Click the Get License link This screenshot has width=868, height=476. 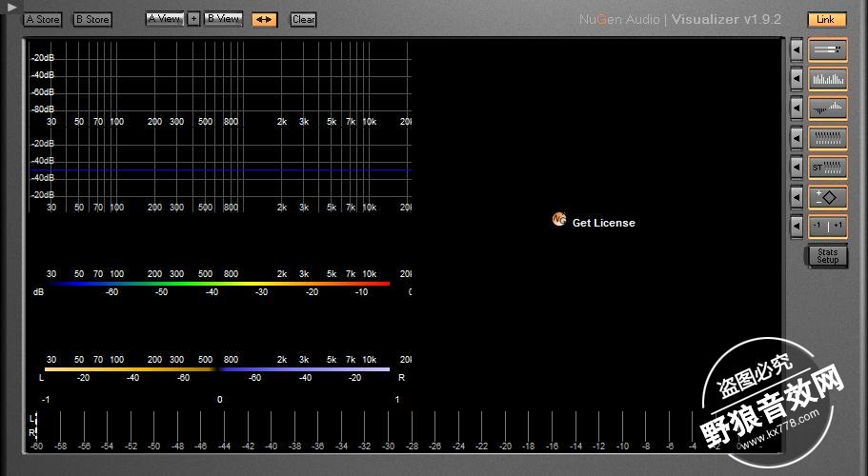click(x=603, y=223)
